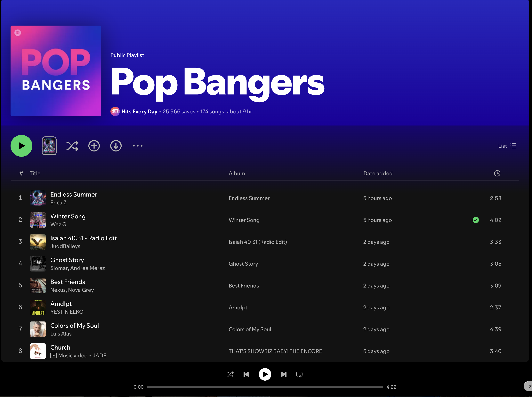
Task: Save playlist with the plus circle icon
Action: pyautogui.click(x=94, y=146)
